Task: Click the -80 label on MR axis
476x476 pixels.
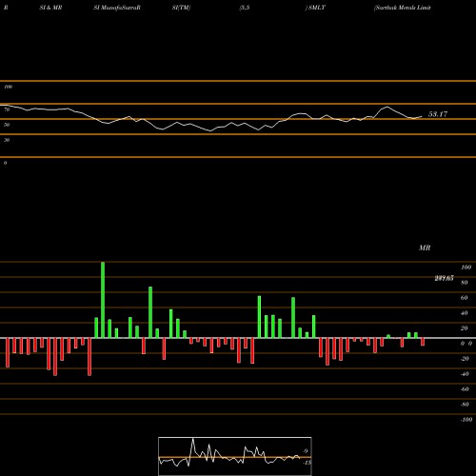Action: point(465,405)
